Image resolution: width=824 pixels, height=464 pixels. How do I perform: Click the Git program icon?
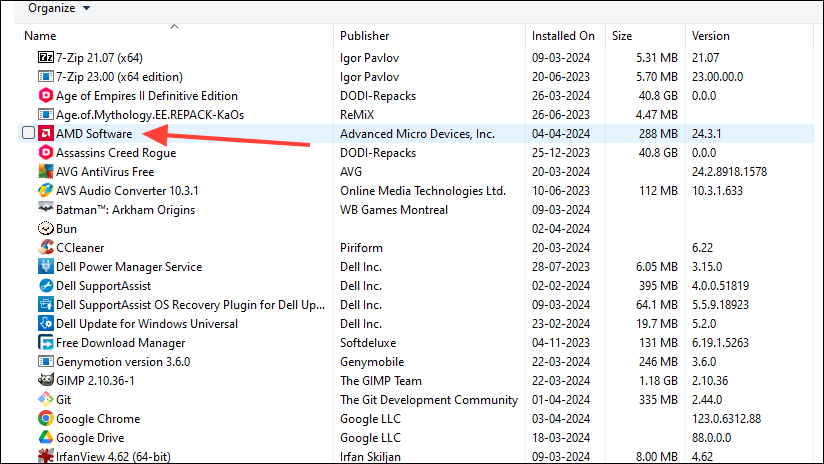[x=46, y=399]
